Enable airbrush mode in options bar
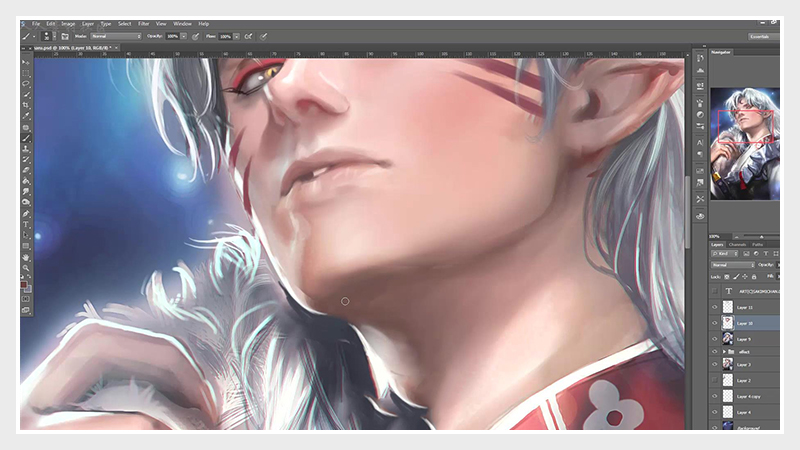Image resolution: width=800 pixels, height=450 pixels. pos(248,36)
